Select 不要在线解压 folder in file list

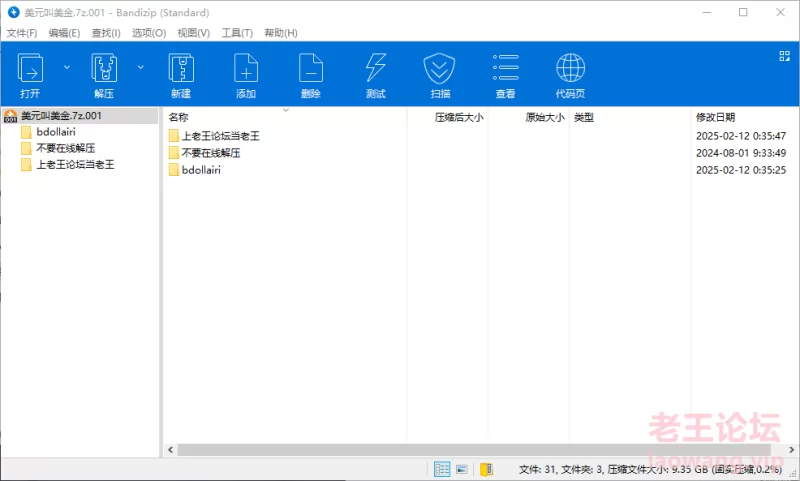[x=211, y=153]
